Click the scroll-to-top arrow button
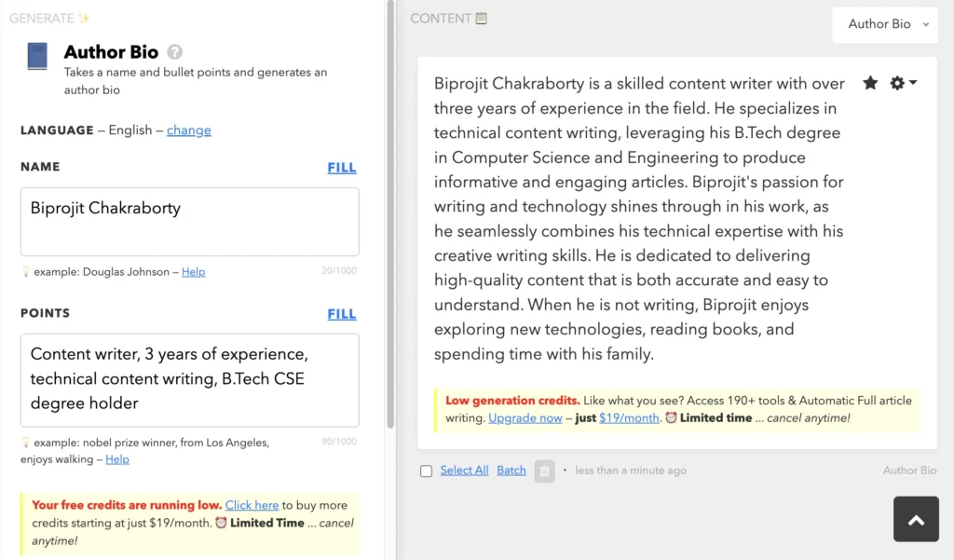This screenshot has width=954, height=560. coord(916,519)
